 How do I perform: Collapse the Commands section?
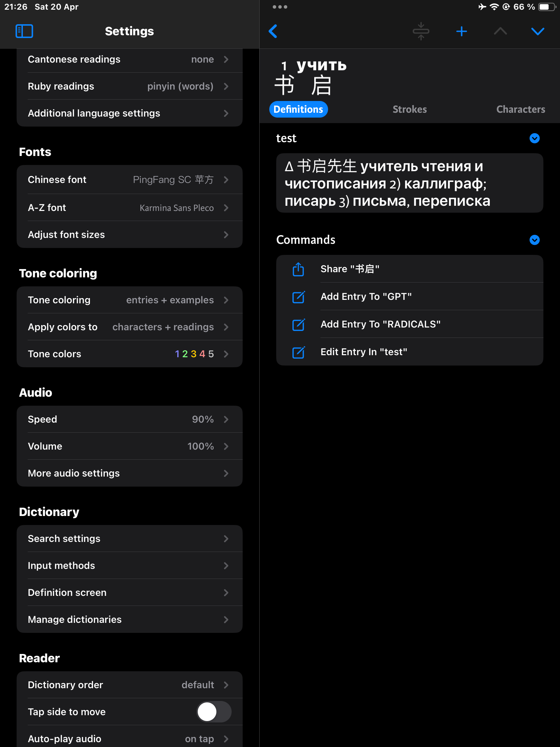coord(534,240)
